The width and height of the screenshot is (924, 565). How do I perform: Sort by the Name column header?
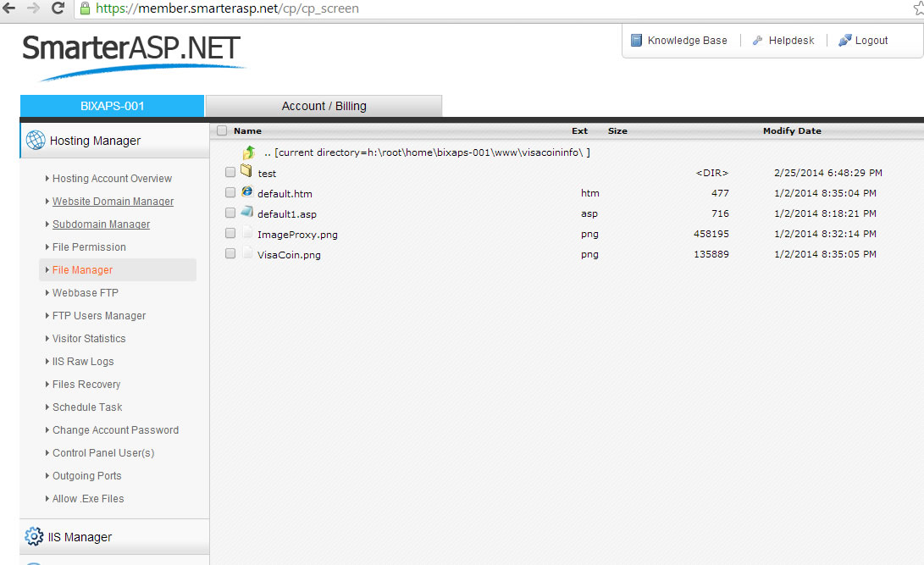247,130
